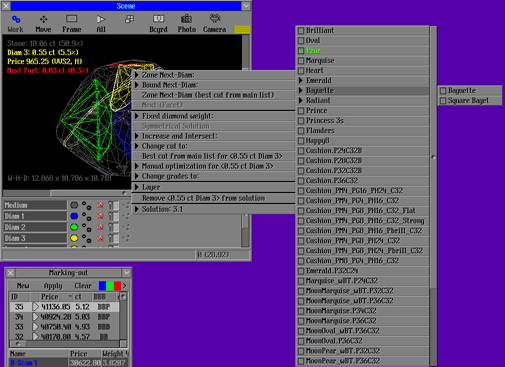This screenshot has height=367, width=505.
Task: Click the transparency icon on Diam 3 row
Action: click(x=113, y=238)
